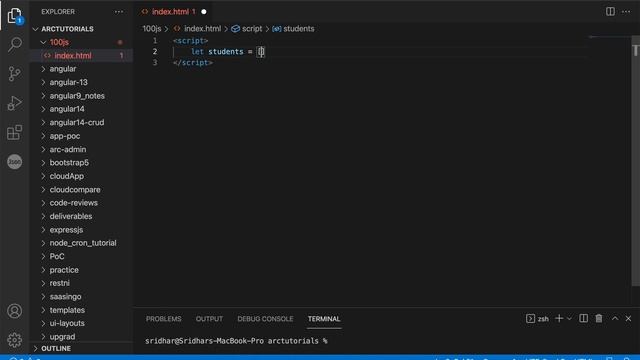Expand the expressjs folder
This screenshot has height=360, width=640.
click(66, 230)
